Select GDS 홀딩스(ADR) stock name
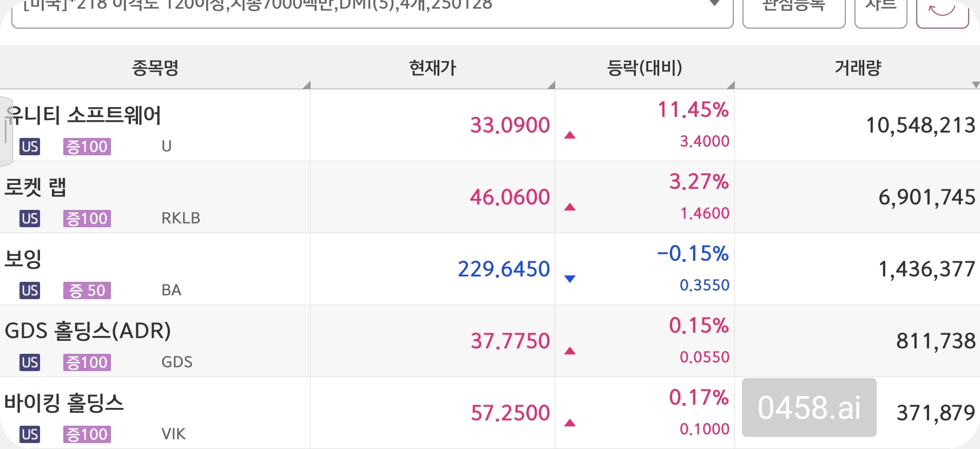 click(88, 331)
